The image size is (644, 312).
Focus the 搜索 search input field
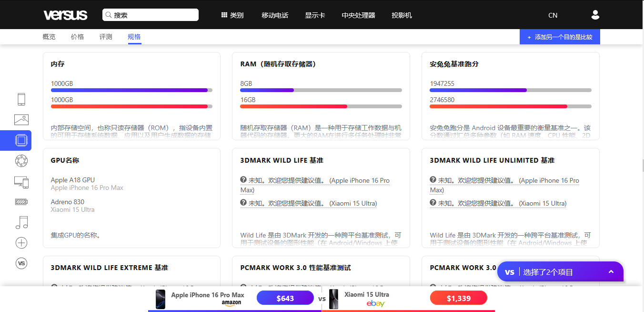151,15
